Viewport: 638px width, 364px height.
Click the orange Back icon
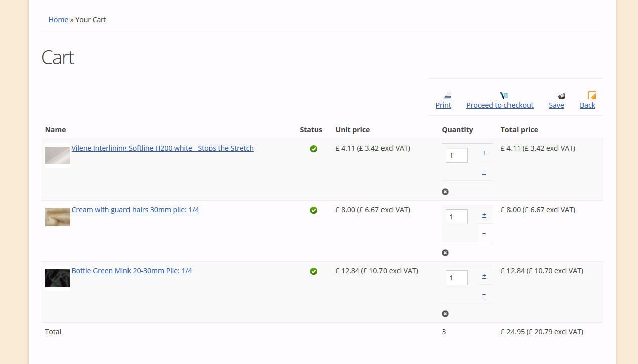point(591,95)
